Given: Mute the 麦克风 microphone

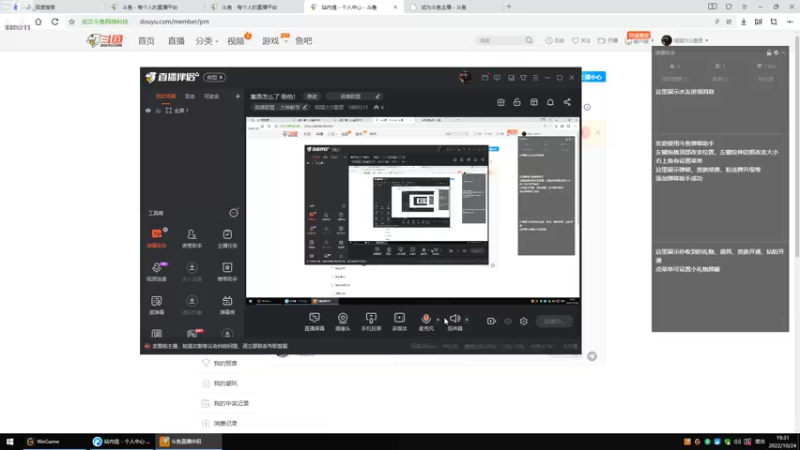Looking at the screenshot, I should (426, 322).
